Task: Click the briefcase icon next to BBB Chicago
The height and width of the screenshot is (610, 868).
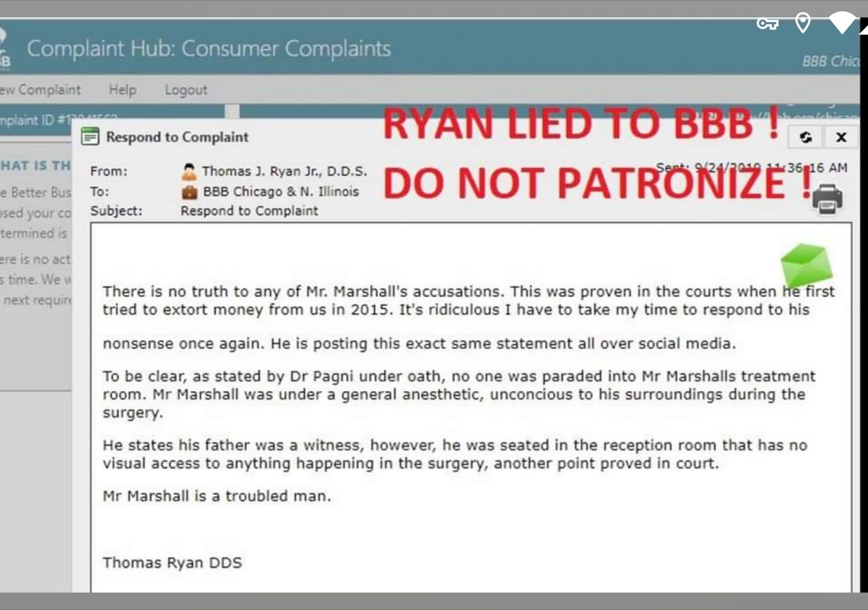Action: (x=189, y=192)
